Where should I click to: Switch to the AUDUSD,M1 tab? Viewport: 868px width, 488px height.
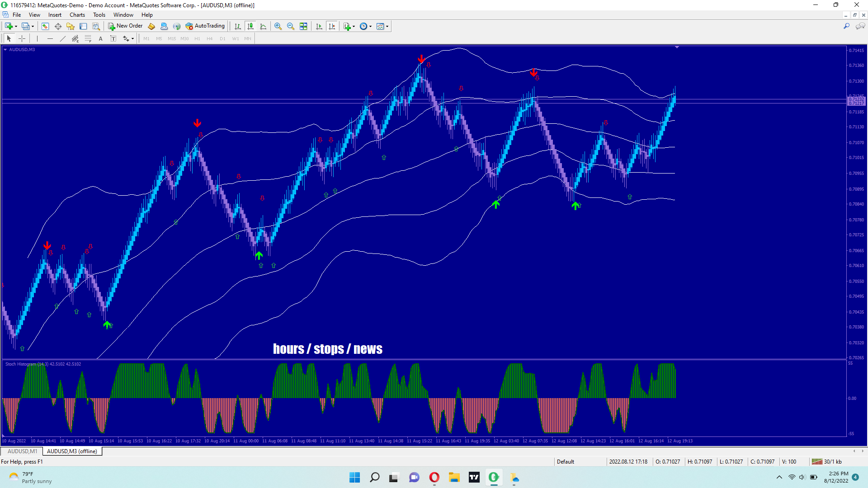click(22, 451)
